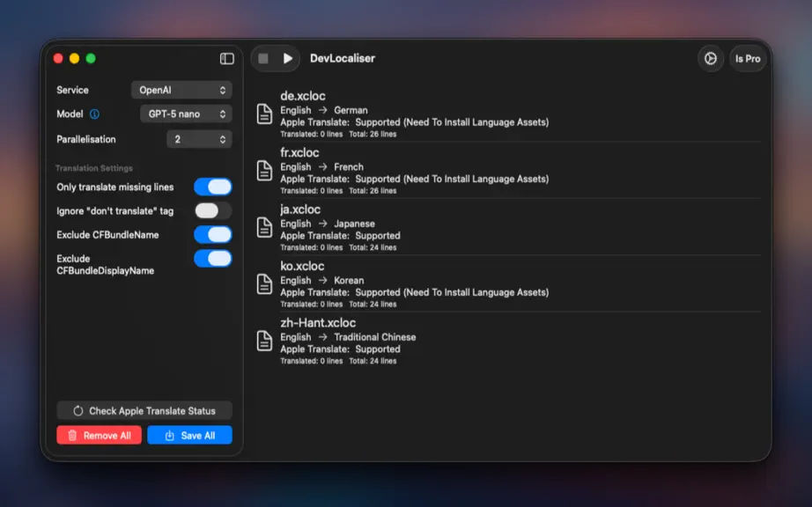The width and height of the screenshot is (812, 507).
Task: Click Translated: 0 lines in ko.xcloc row
Action: click(x=312, y=305)
